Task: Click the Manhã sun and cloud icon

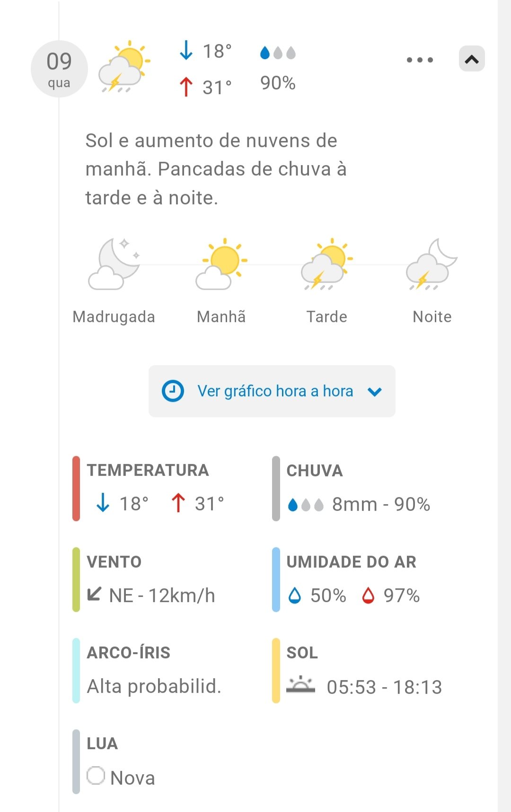Action: click(x=221, y=264)
